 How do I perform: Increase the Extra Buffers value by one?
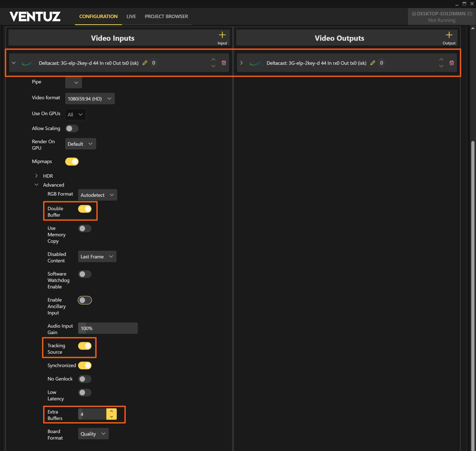tap(112, 411)
